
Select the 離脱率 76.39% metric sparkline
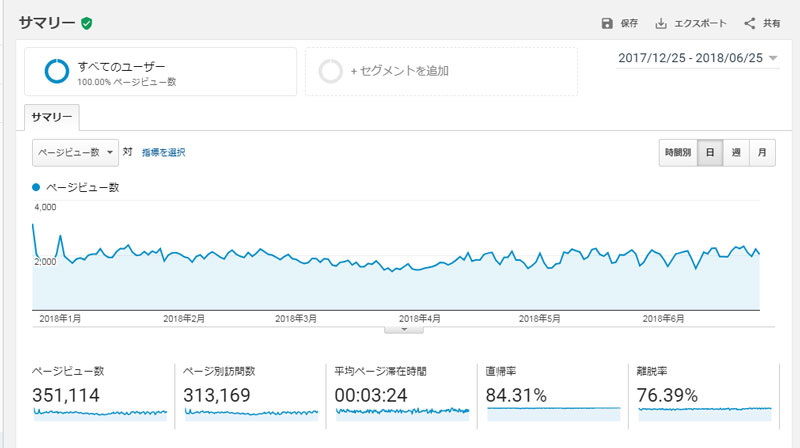click(705, 413)
